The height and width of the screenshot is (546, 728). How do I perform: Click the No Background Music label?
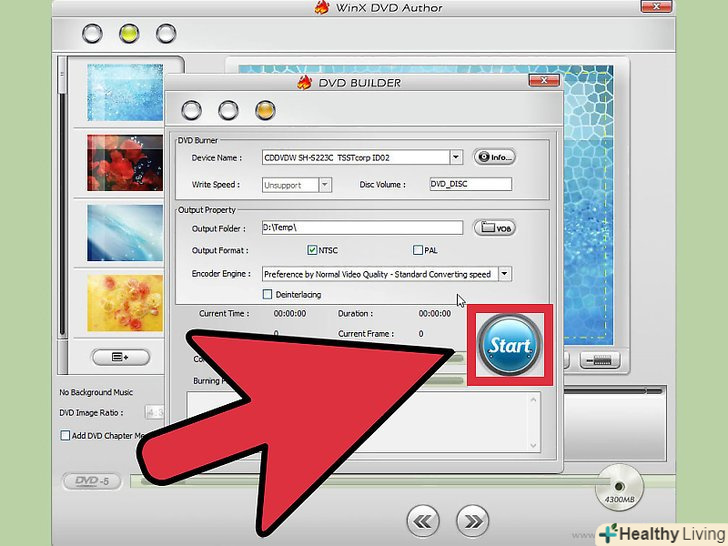click(96, 392)
